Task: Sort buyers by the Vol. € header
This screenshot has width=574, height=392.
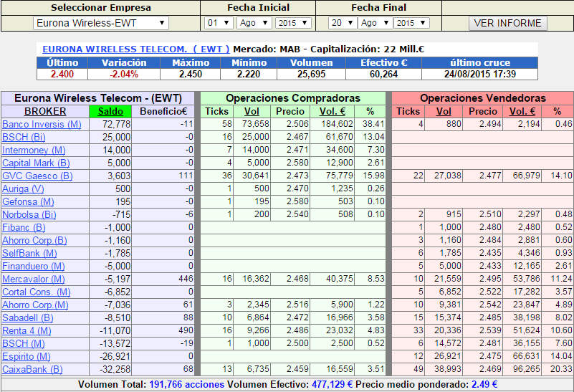Action: pos(333,111)
